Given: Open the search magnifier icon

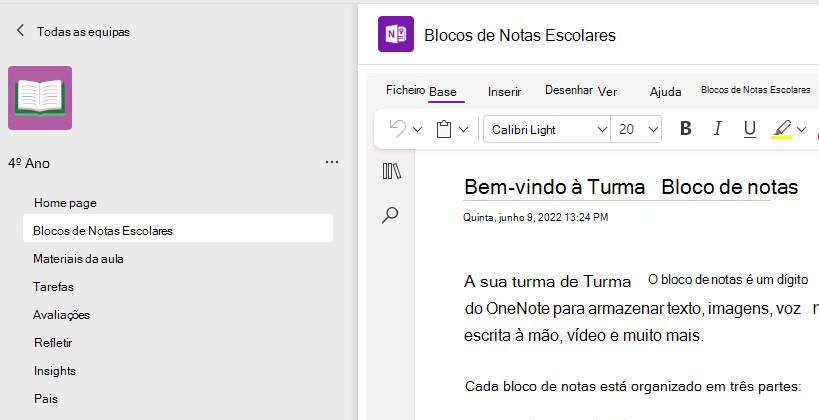Looking at the screenshot, I should pos(390,215).
